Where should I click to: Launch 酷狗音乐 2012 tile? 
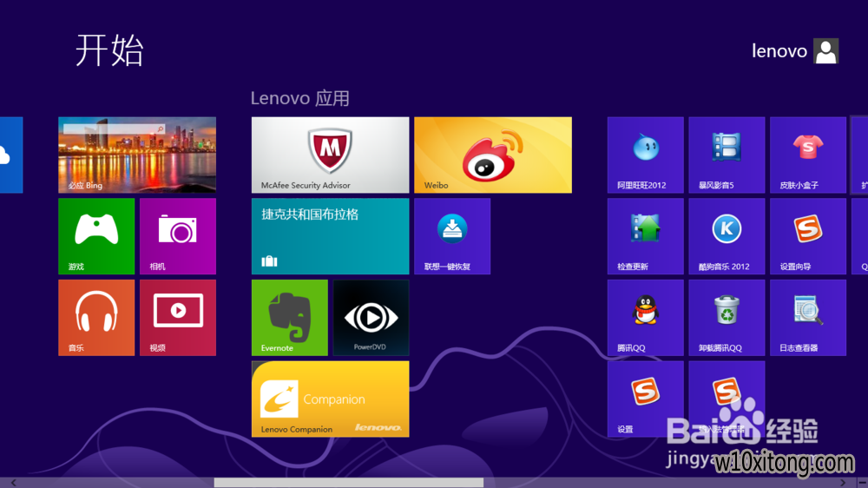(727, 236)
